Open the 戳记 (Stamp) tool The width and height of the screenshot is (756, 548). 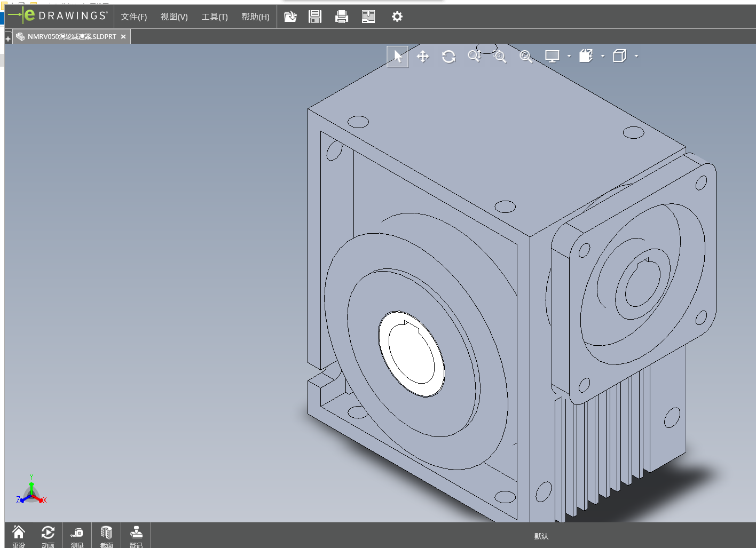pyautogui.click(x=136, y=536)
